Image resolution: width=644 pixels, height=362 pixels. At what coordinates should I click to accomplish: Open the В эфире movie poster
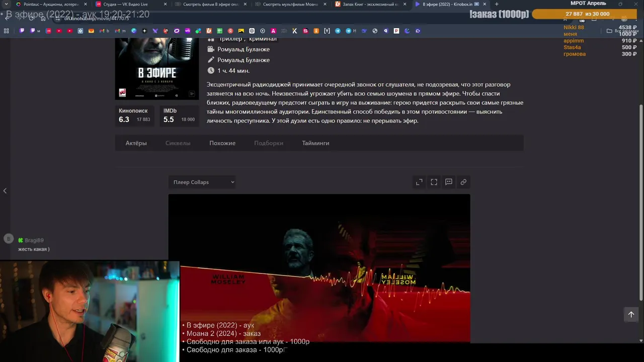click(x=157, y=68)
